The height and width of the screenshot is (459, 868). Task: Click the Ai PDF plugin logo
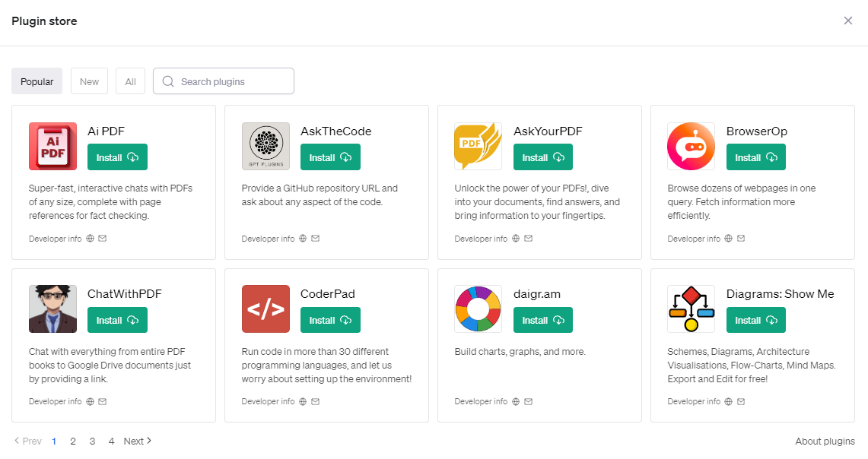[x=52, y=146]
